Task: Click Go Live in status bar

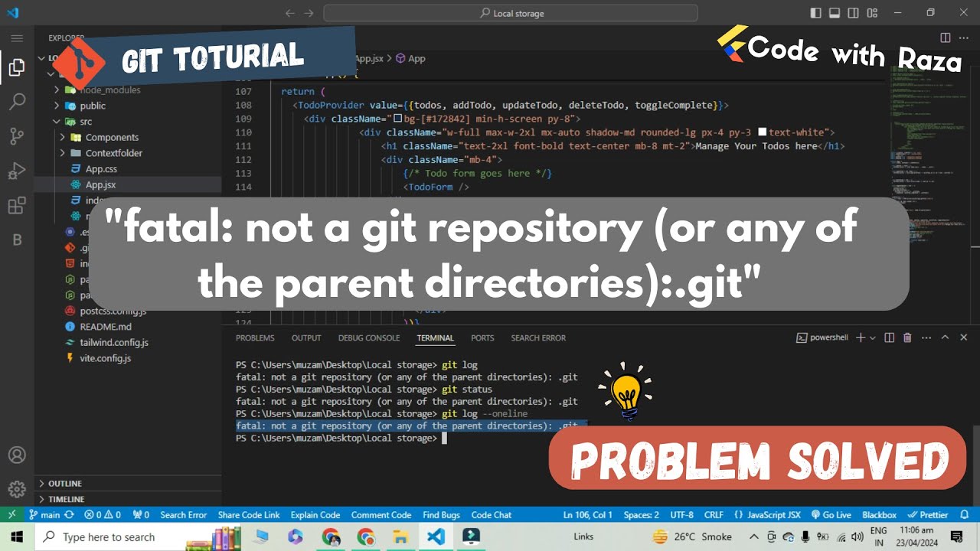Action: (x=831, y=515)
